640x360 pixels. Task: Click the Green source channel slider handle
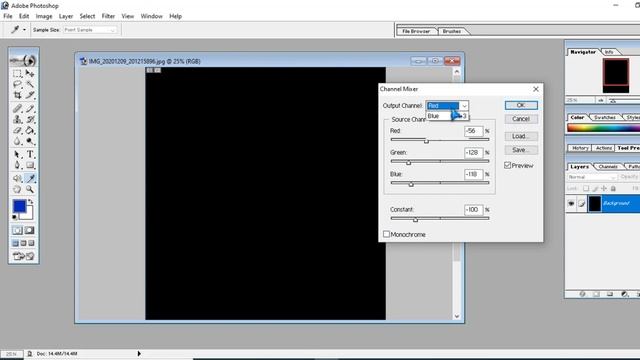click(408, 162)
